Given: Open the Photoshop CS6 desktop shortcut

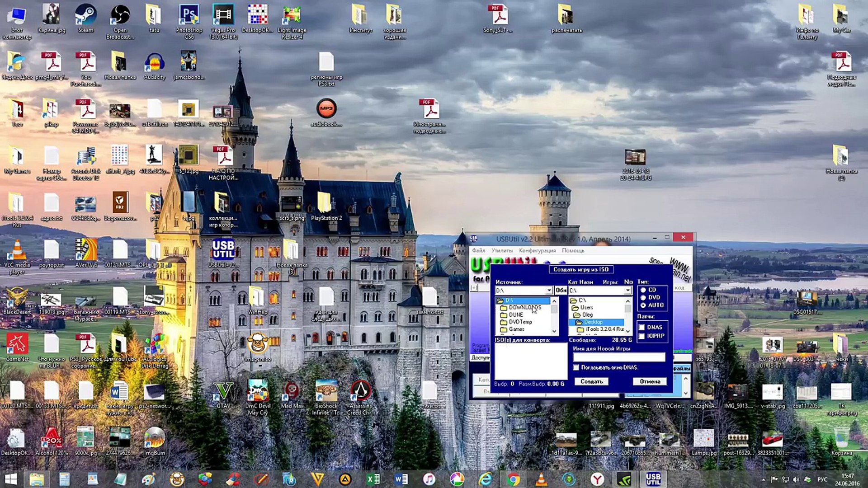Looking at the screenshot, I should (x=189, y=21).
